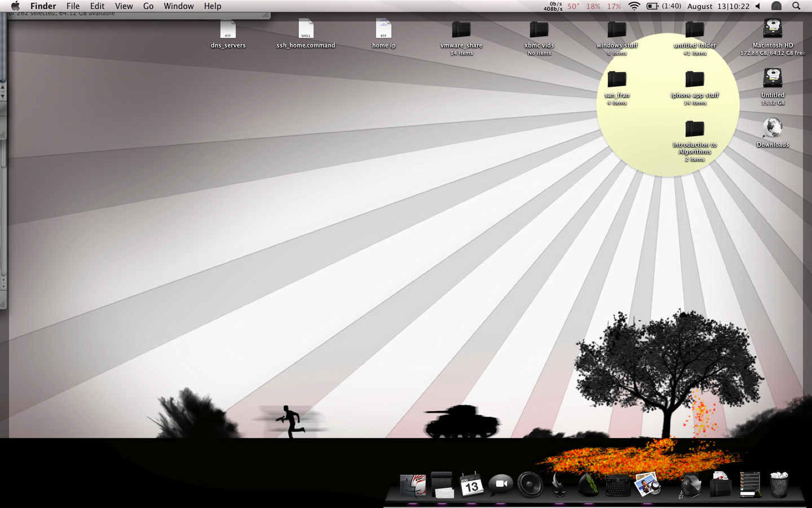Screen dimensions: 812x508
Task: Open the speaker icon in the Dock
Action: [x=530, y=485]
